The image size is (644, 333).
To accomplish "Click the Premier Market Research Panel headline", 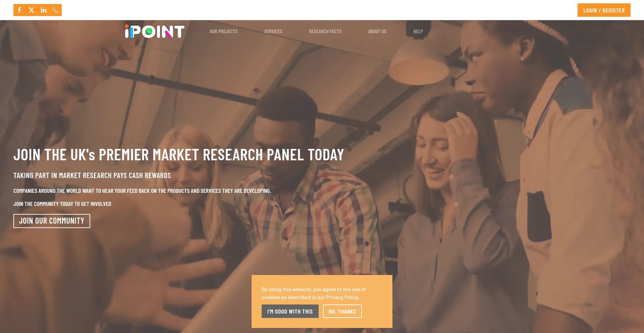I will pos(179,155).
